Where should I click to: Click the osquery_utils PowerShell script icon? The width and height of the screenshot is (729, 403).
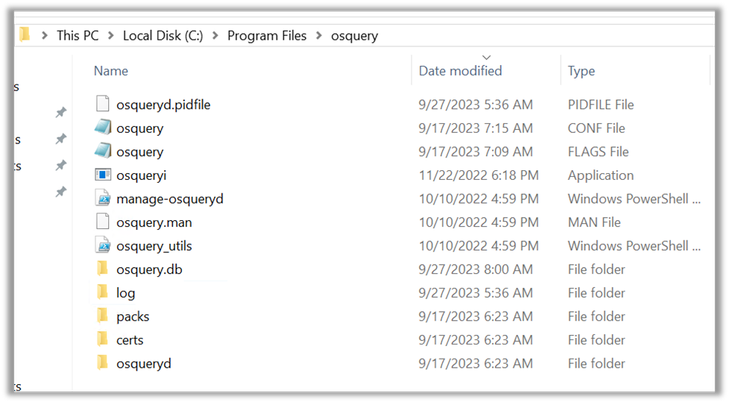pyautogui.click(x=103, y=245)
